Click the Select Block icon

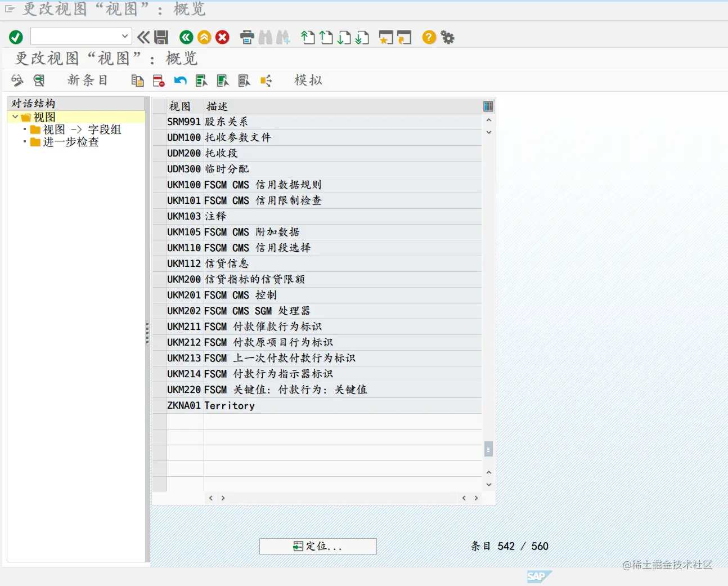pos(223,80)
